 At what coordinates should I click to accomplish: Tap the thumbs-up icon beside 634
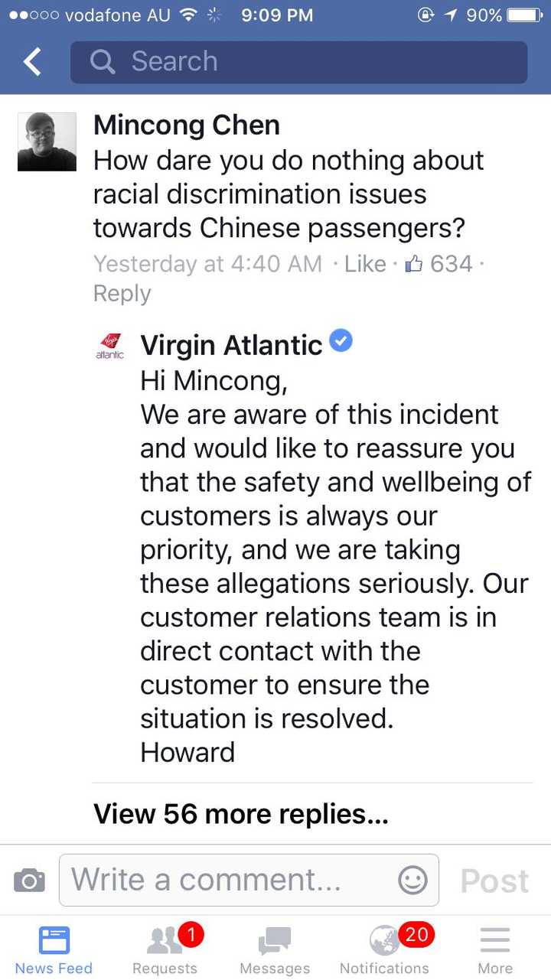(413, 265)
